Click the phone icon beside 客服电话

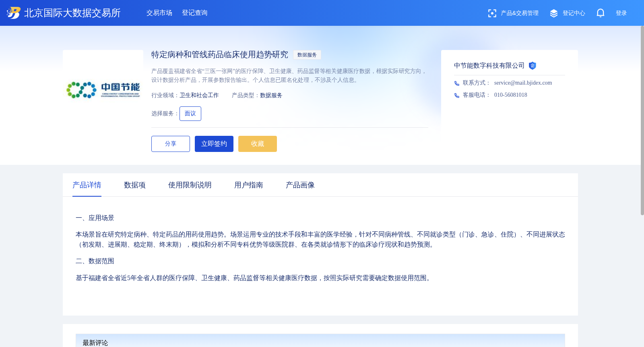tap(457, 96)
